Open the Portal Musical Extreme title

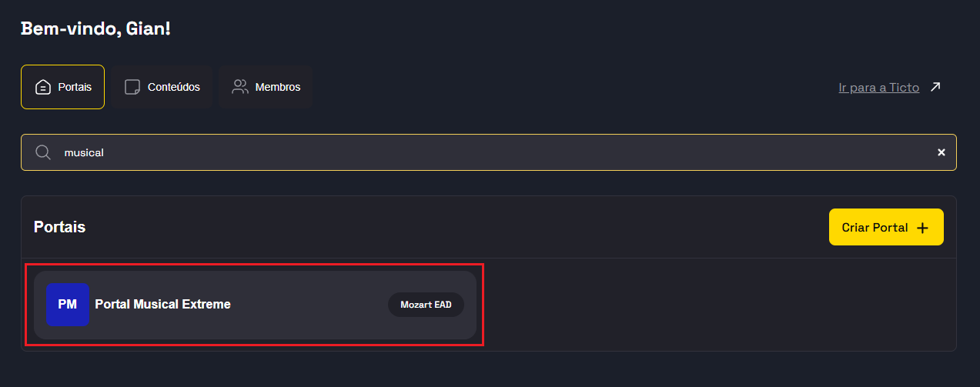(162, 305)
